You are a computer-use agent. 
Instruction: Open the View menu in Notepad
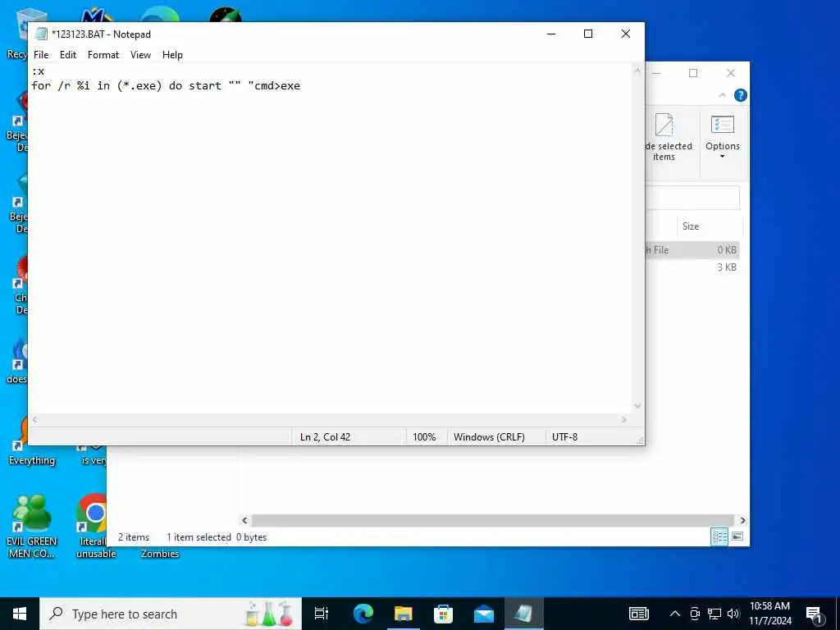[140, 55]
